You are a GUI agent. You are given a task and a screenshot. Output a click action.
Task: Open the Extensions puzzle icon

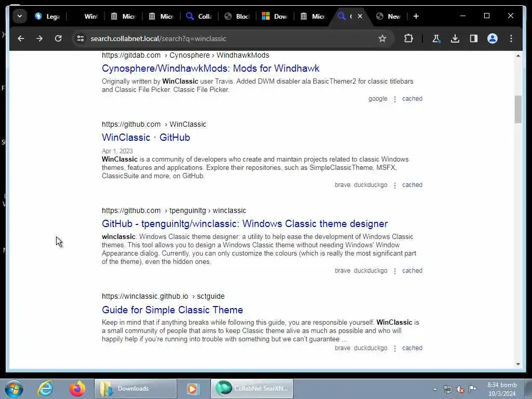pos(408,38)
